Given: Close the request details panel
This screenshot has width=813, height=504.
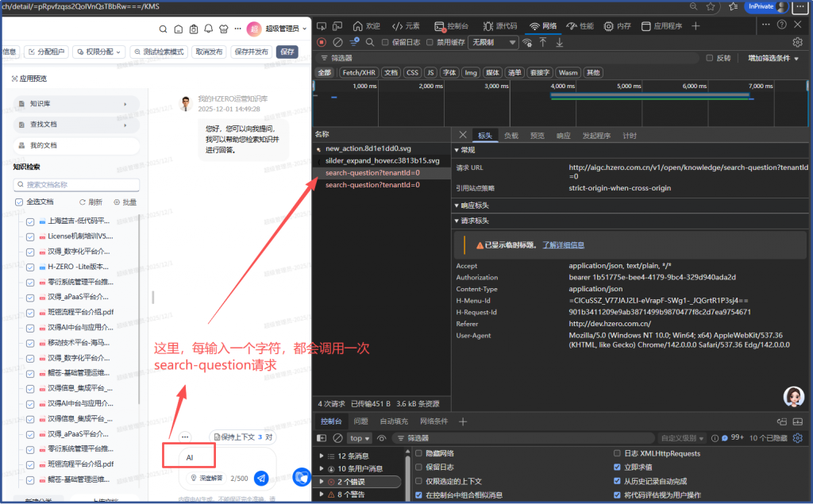Looking at the screenshot, I should 464,135.
